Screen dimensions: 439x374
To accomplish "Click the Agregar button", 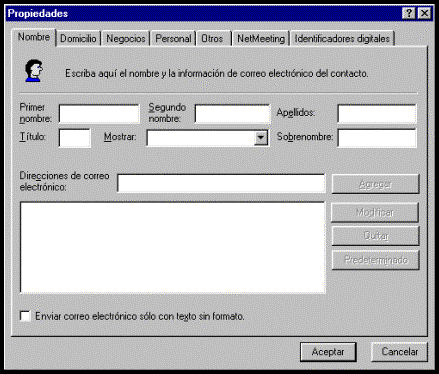I will pos(375,184).
